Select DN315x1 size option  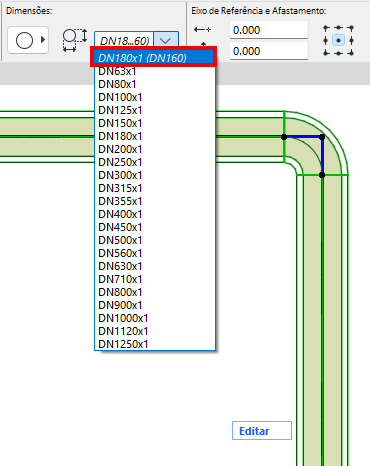point(155,188)
